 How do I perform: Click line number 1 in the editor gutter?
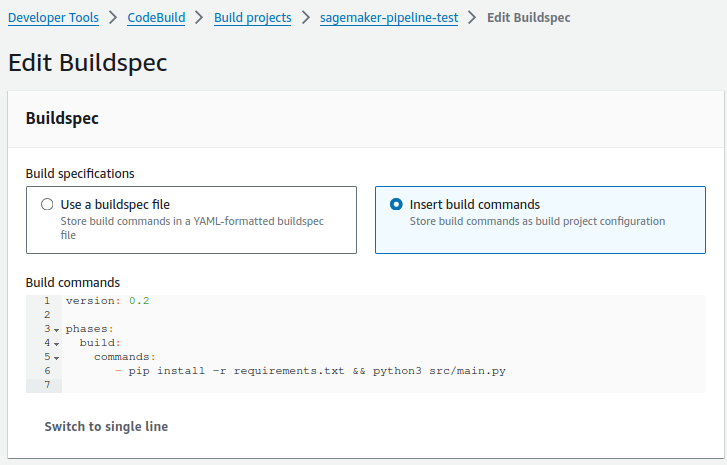46,301
